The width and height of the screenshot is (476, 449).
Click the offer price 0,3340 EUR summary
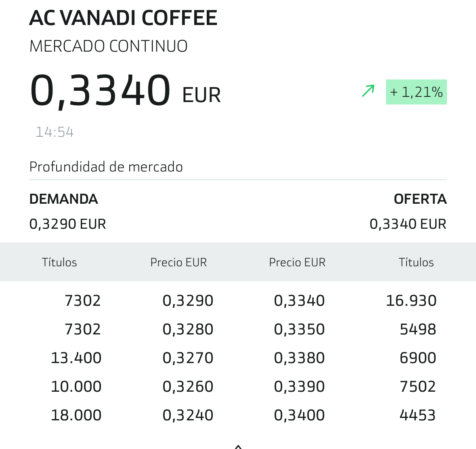coord(408,224)
